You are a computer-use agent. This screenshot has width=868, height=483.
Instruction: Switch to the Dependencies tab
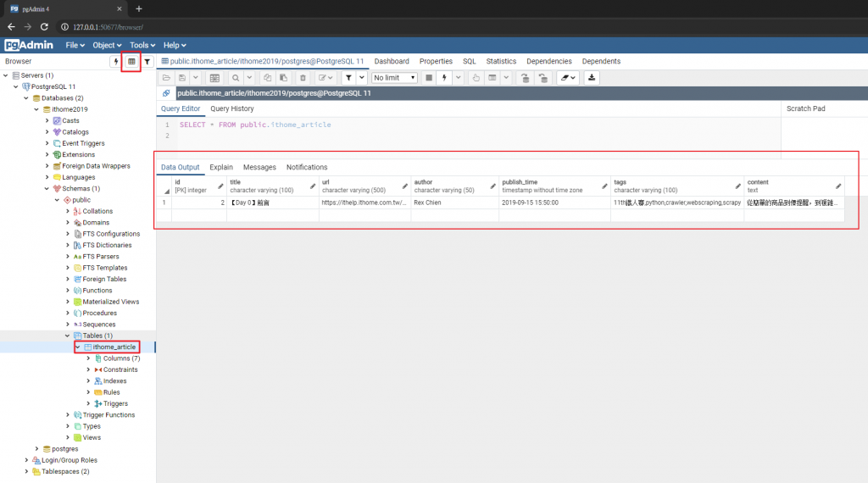(x=549, y=61)
